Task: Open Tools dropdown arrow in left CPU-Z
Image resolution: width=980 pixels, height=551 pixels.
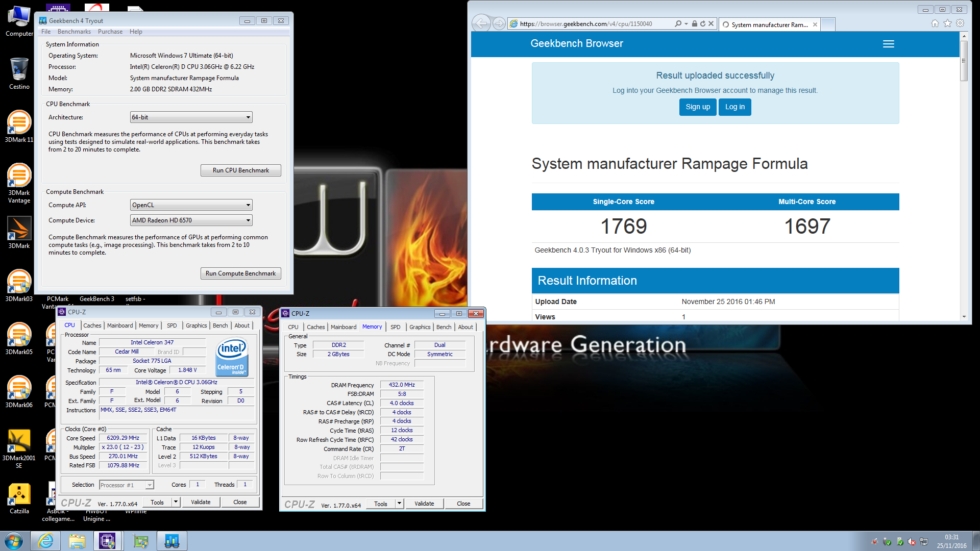Action: (x=176, y=502)
